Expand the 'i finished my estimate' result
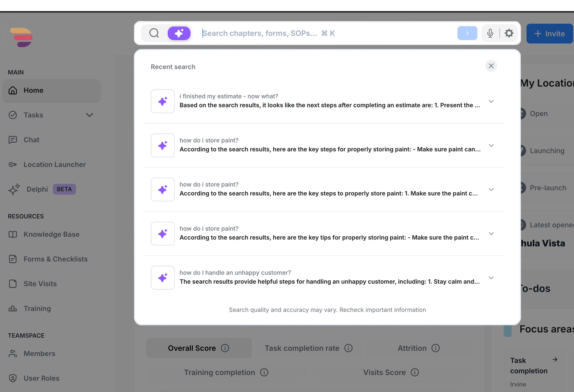574x392 pixels. point(491,101)
